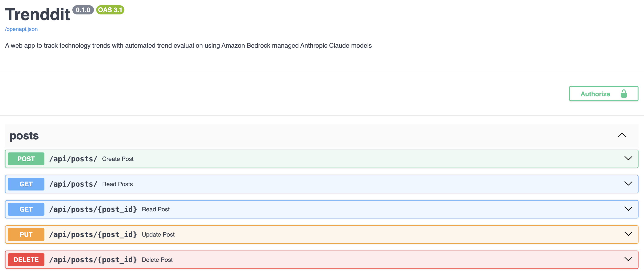
Task: Click the OAS 3.1 version badge
Action: coord(110,10)
